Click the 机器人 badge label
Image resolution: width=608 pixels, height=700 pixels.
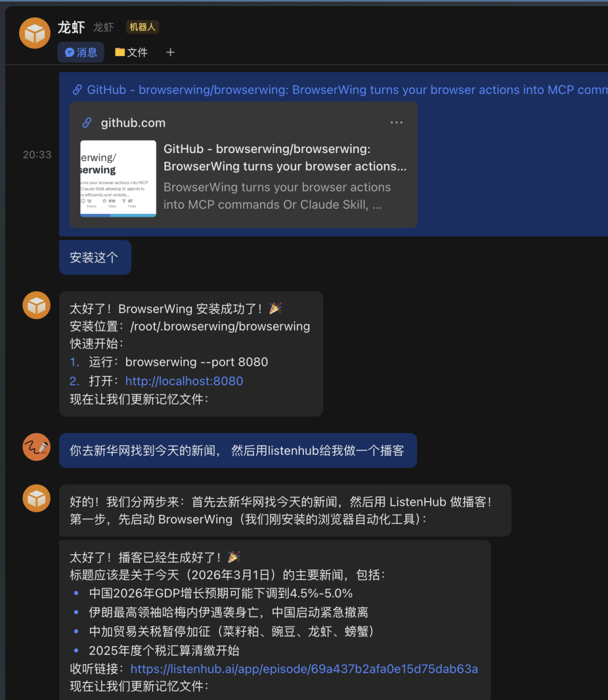[142, 27]
